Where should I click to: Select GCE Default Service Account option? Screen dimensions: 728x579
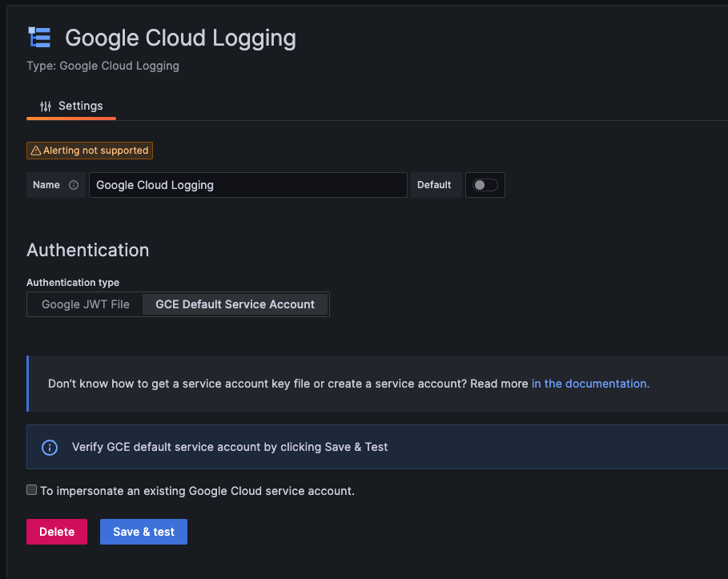pos(235,304)
